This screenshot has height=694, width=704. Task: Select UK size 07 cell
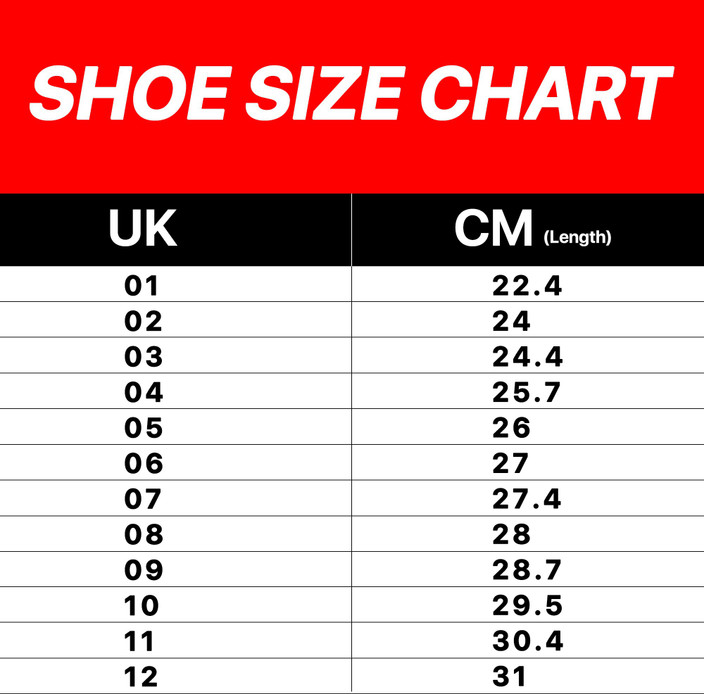pos(143,499)
